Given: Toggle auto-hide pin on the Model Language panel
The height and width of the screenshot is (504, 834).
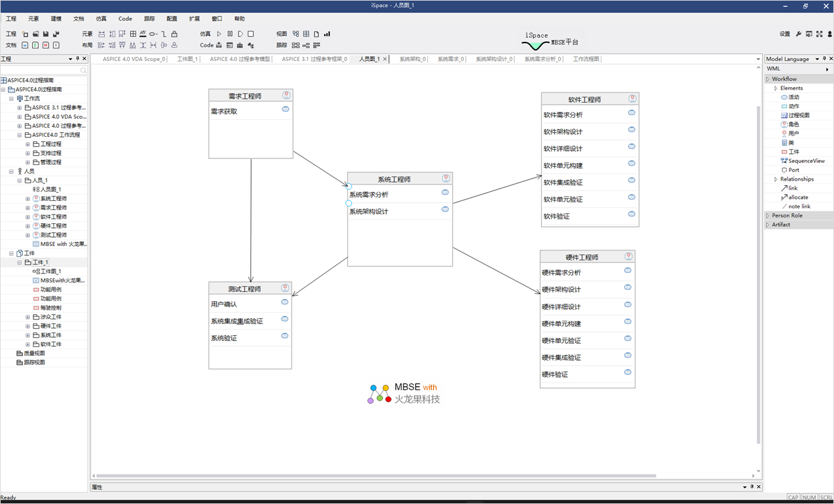Looking at the screenshot, I should click(824, 59).
